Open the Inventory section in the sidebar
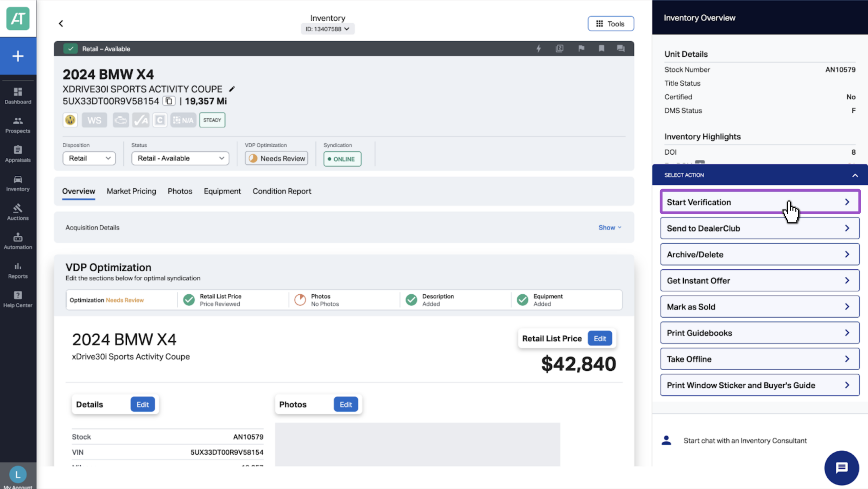The height and width of the screenshot is (489, 868). 18,183
